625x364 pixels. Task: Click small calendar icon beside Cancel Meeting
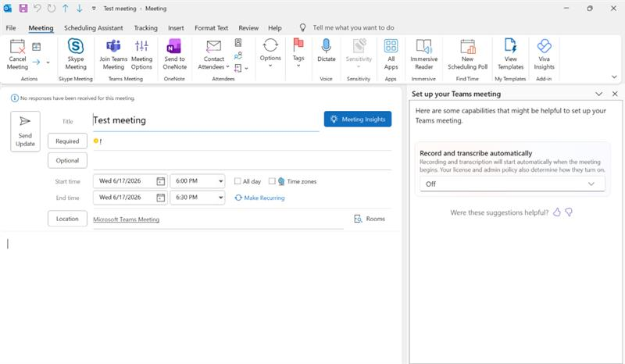[x=36, y=47]
